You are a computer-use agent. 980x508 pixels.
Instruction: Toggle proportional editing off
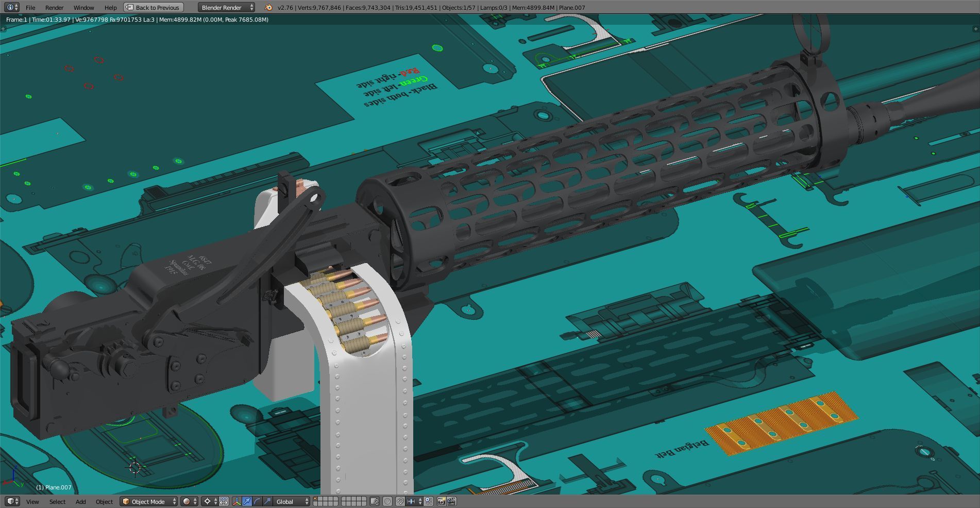[x=387, y=501]
